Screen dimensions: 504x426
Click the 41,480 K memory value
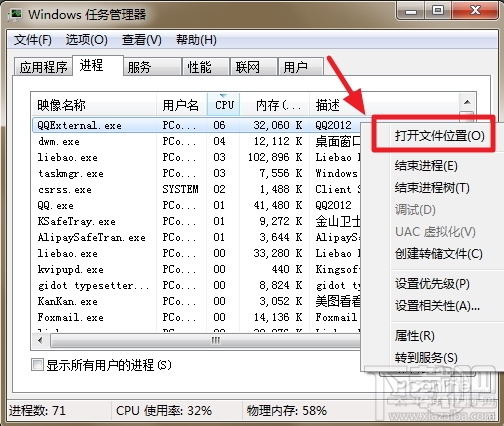tap(278, 205)
